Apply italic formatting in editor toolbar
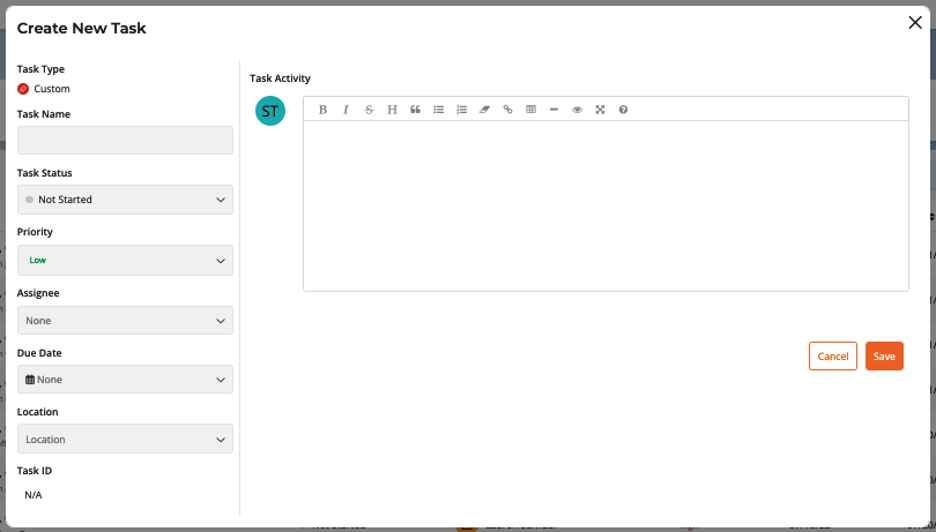This screenshot has width=936, height=532. click(346, 109)
